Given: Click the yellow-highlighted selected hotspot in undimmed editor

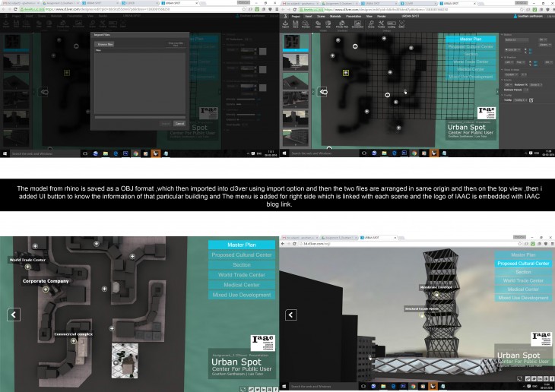Looking at the screenshot, I should pos(346,73).
